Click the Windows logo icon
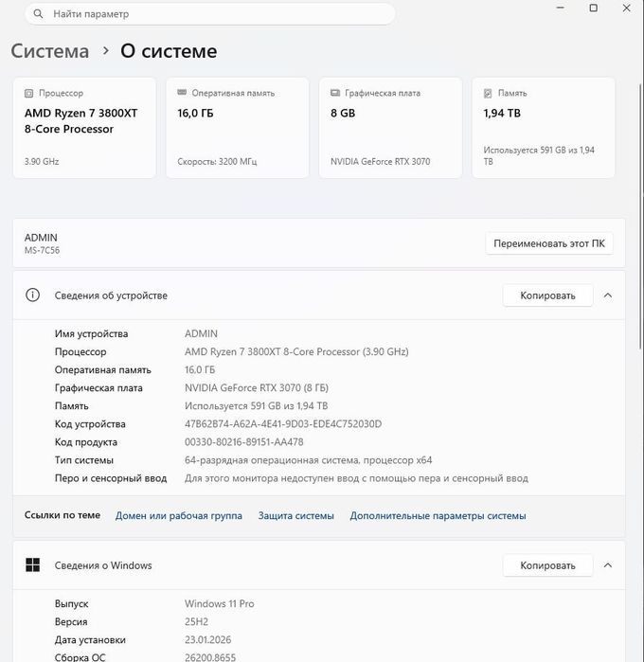The width and height of the screenshot is (644, 662). coord(32,564)
